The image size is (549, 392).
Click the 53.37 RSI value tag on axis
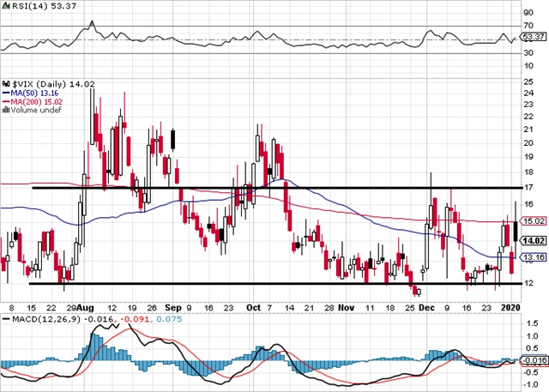534,38
